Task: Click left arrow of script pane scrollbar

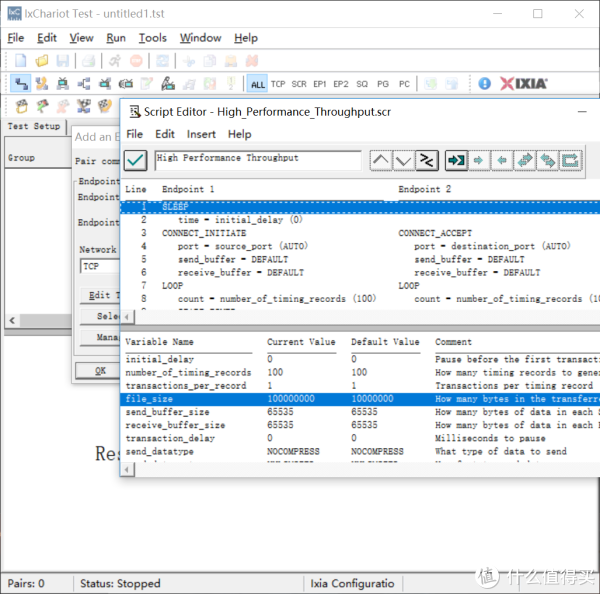Action: (127, 317)
